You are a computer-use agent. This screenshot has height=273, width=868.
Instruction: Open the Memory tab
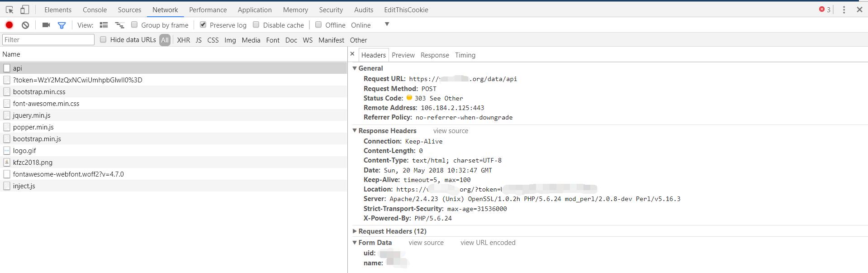point(295,10)
